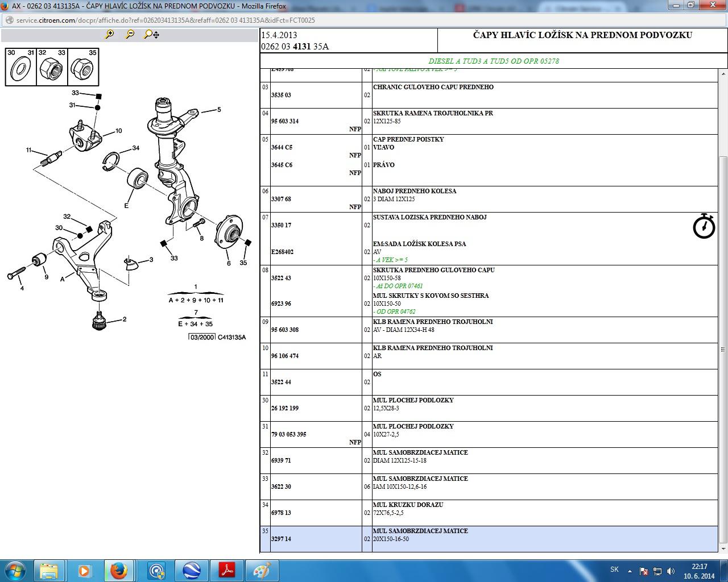
Task: Click callout number 6 under the hub
Action: coord(229,263)
